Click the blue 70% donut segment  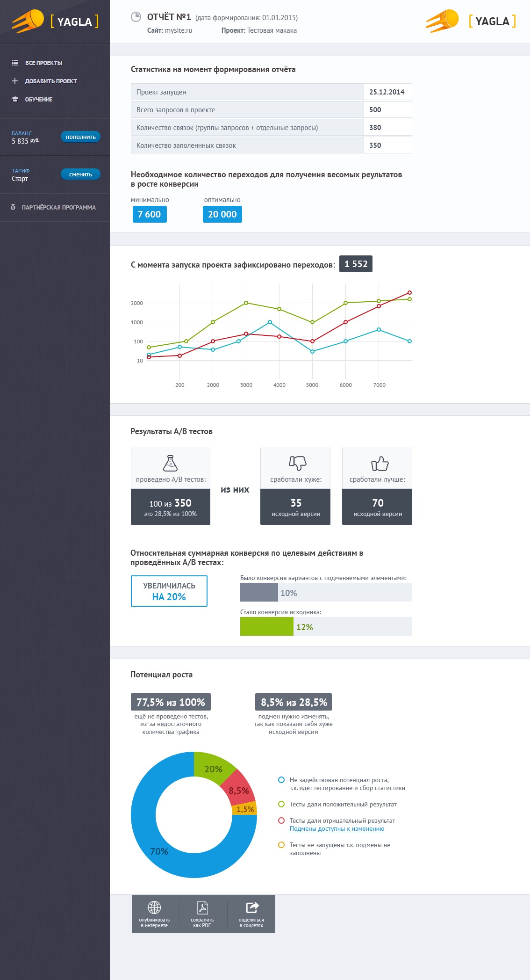pos(159,851)
